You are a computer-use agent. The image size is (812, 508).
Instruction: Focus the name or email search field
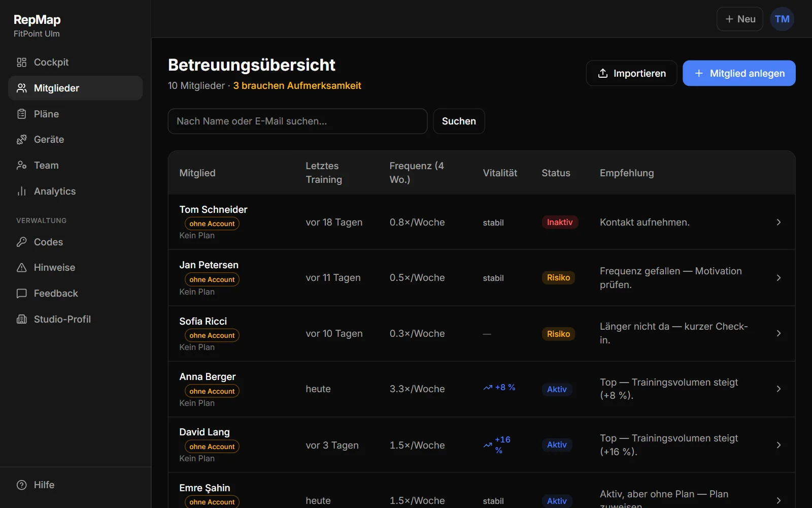point(297,121)
